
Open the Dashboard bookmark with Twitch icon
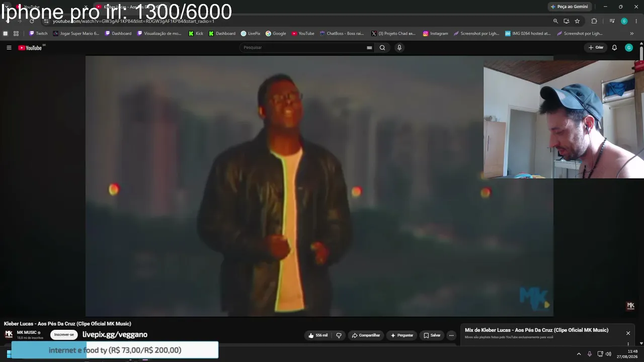click(x=118, y=34)
